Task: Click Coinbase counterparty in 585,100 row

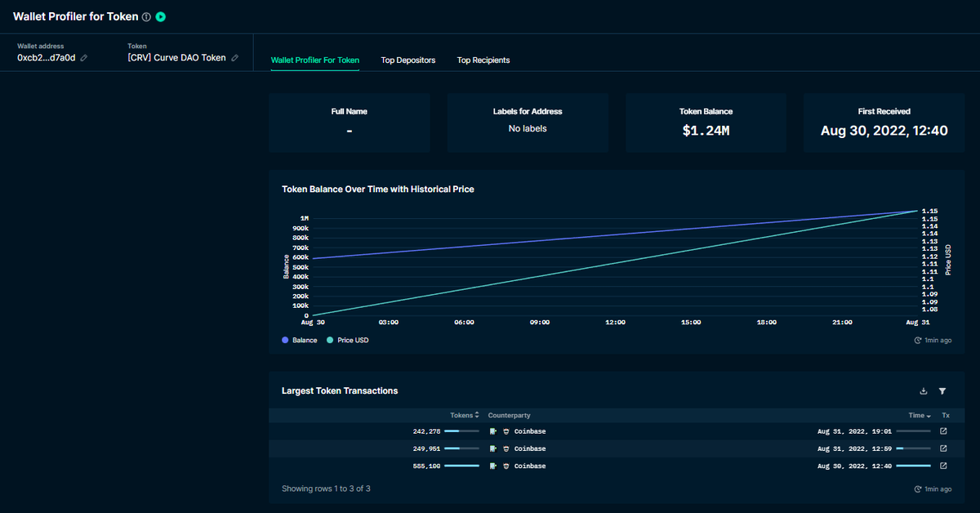Action: click(530, 466)
